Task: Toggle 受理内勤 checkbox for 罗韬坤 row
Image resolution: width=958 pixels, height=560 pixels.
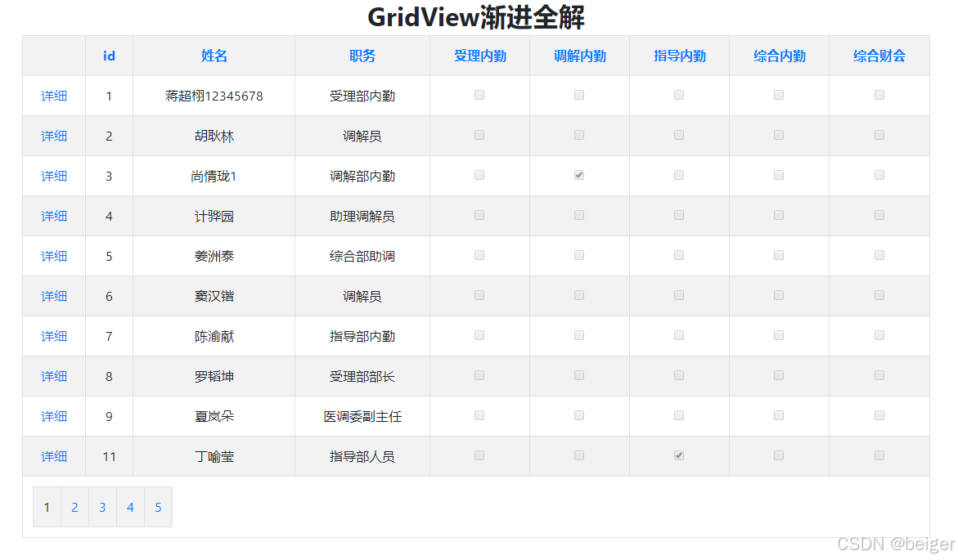Action: tap(479, 375)
